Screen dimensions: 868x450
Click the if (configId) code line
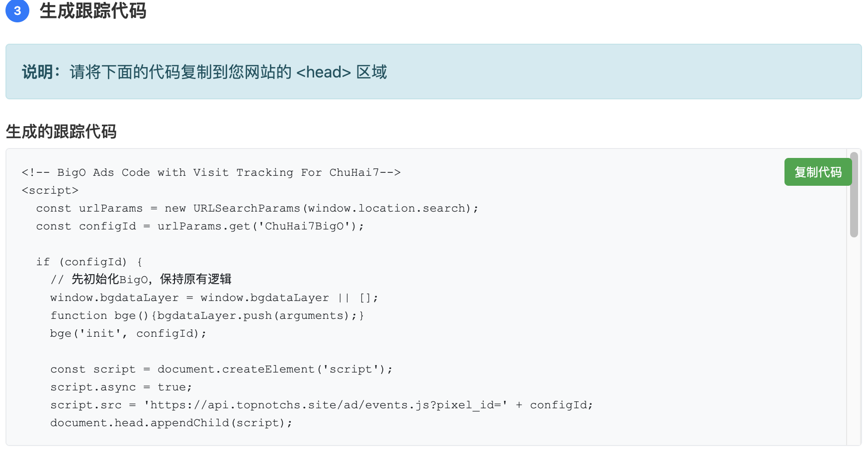[x=89, y=262]
